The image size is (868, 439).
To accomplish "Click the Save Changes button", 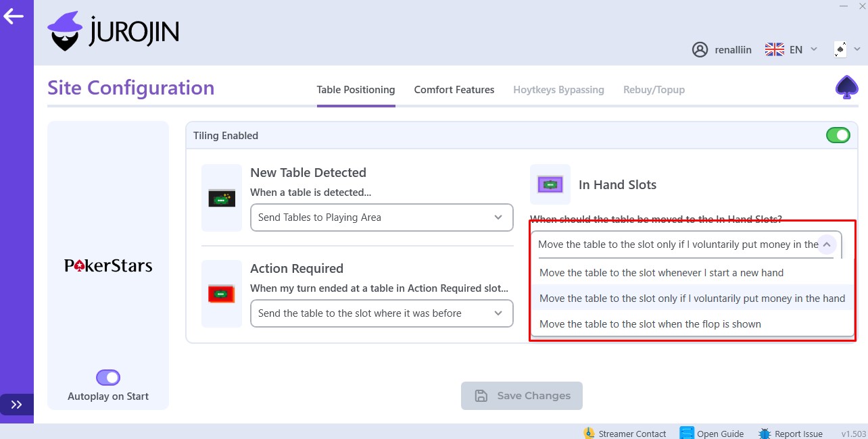I will [521, 396].
